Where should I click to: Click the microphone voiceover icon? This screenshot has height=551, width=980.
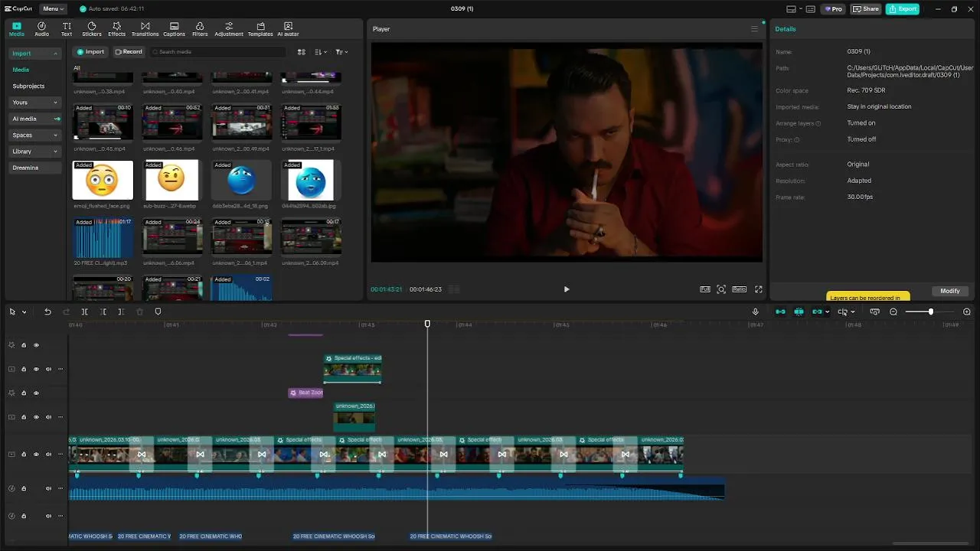click(755, 311)
